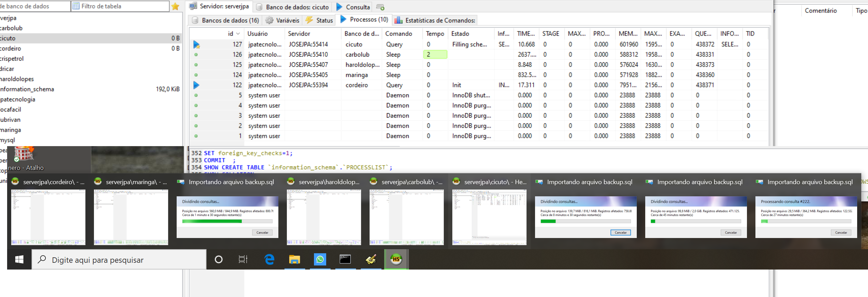This screenshot has width=868, height=297.
Task: Open Microsoft Edge from the taskbar
Action: pyautogui.click(x=269, y=260)
